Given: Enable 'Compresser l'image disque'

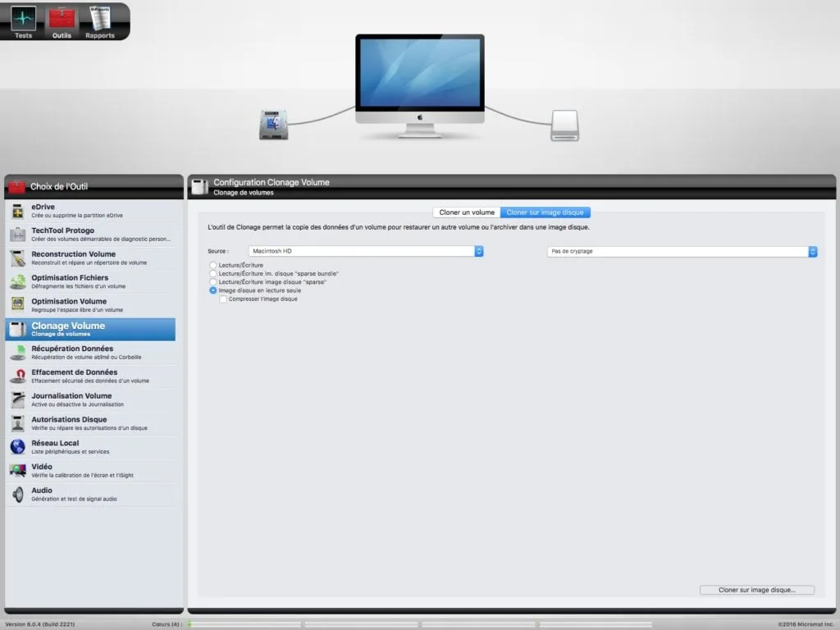Looking at the screenshot, I should point(222,299).
